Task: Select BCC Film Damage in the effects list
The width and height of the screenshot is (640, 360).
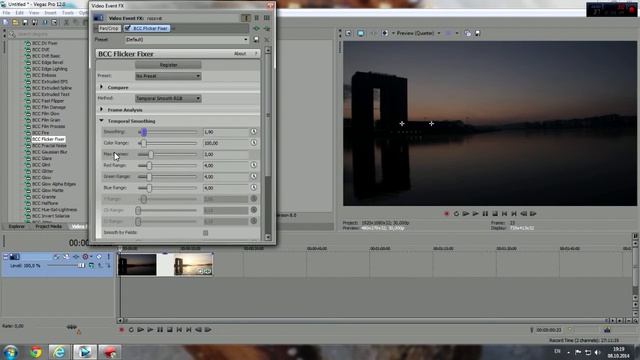Action: pyautogui.click(x=49, y=107)
